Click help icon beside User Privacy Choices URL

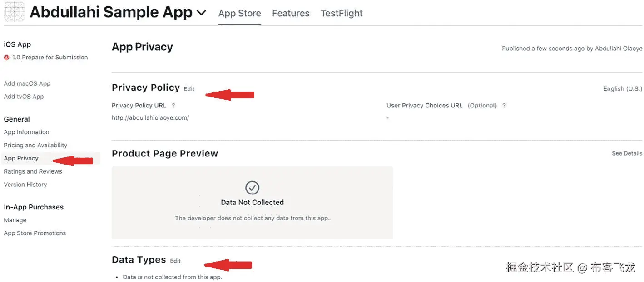point(504,106)
